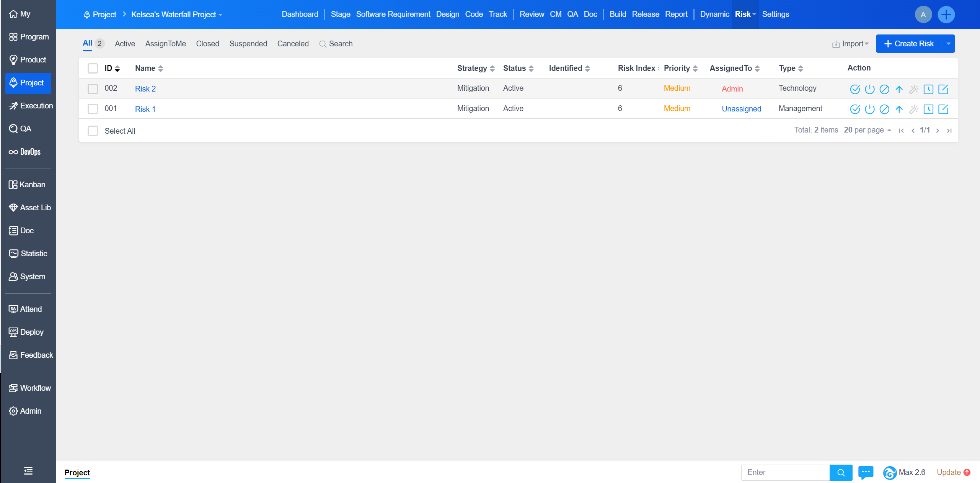The height and width of the screenshot is (483, 980).
Task: Click the clock icon in Risk 1 row
Action: (x=928, y=109)
